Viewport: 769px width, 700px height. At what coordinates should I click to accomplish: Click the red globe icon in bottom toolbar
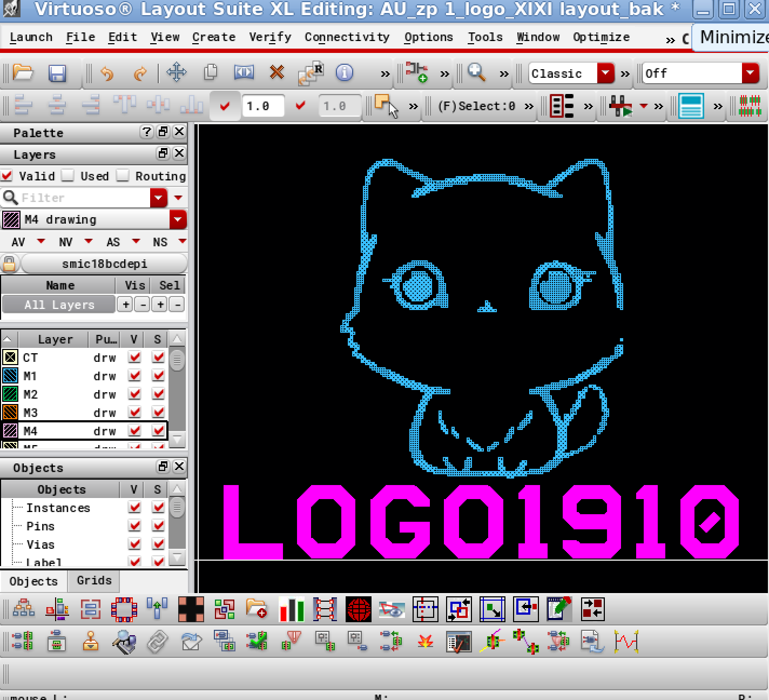pyautogui.click(x=359, y=610)
